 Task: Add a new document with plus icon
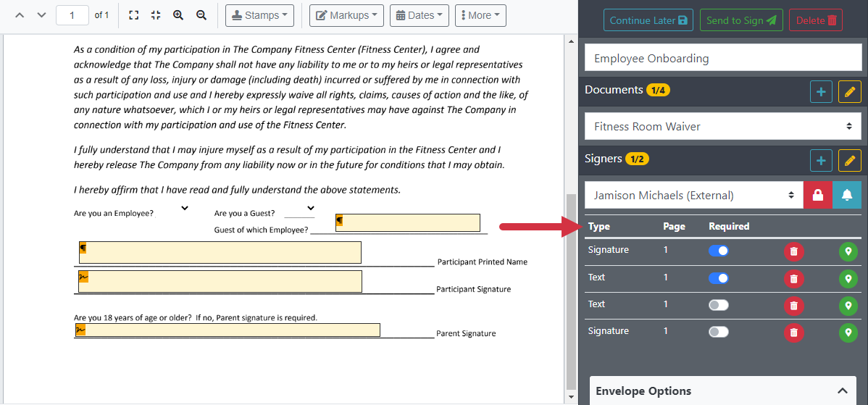821,91
